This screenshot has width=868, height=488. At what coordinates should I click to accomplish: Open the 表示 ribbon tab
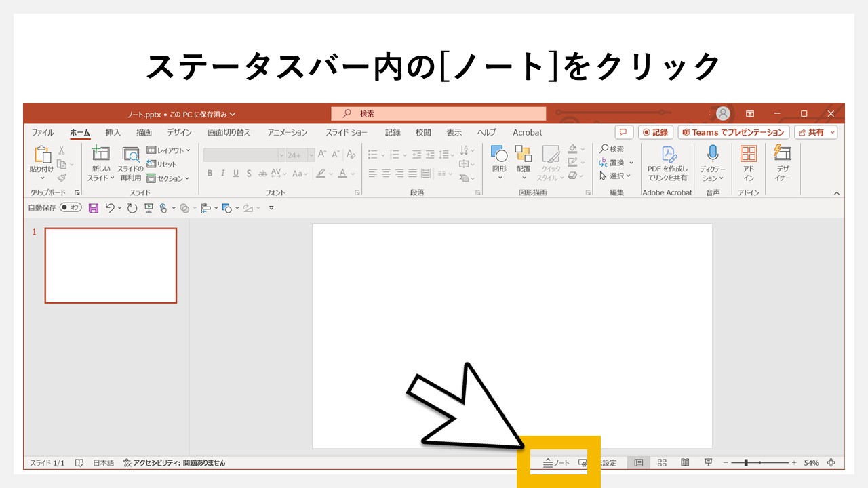click(453, 132)
